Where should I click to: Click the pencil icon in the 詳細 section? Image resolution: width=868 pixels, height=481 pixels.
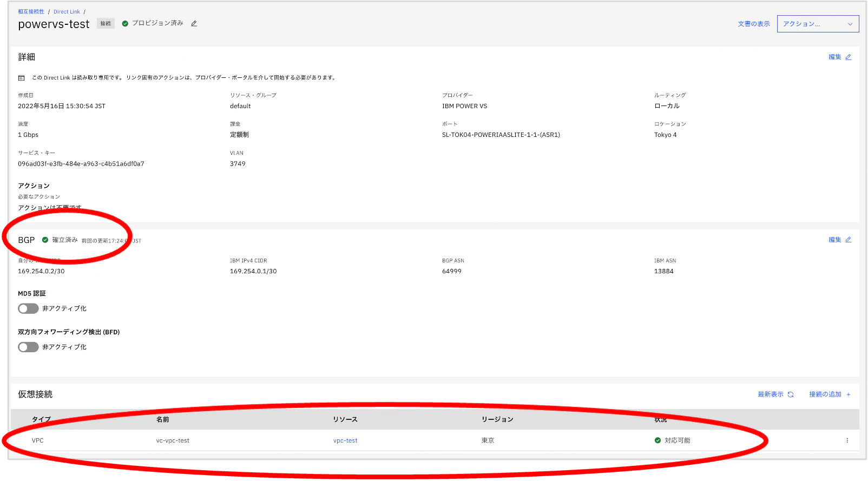(x=849, y=57)
